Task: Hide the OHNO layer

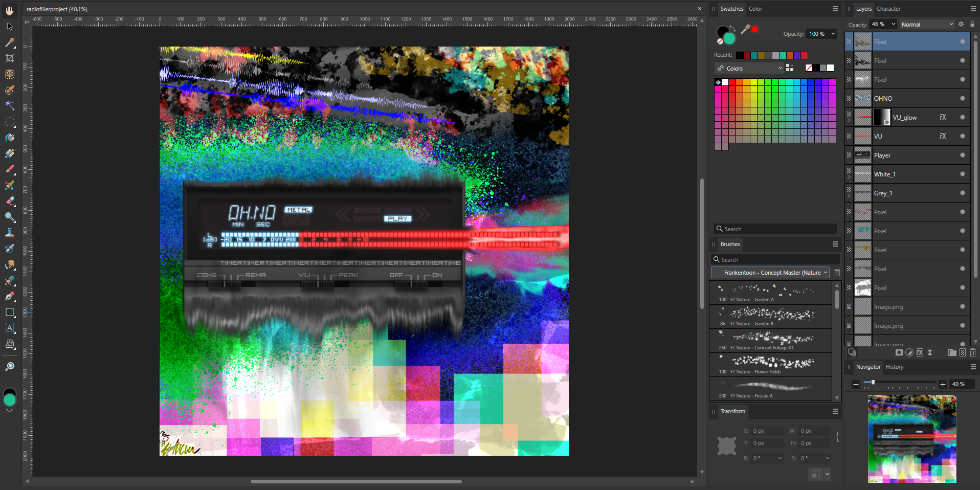Action: (962, 99)
